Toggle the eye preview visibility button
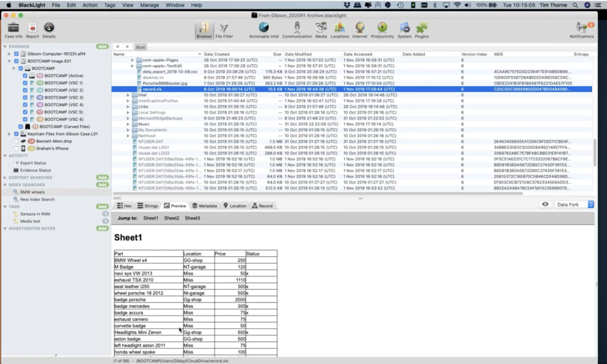The image size is (607, 364). 545,205
